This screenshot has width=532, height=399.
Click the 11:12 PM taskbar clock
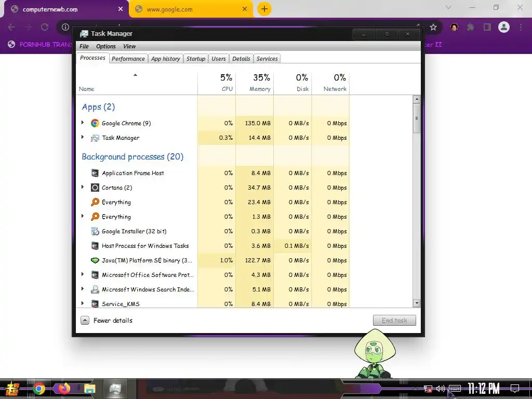484,389
